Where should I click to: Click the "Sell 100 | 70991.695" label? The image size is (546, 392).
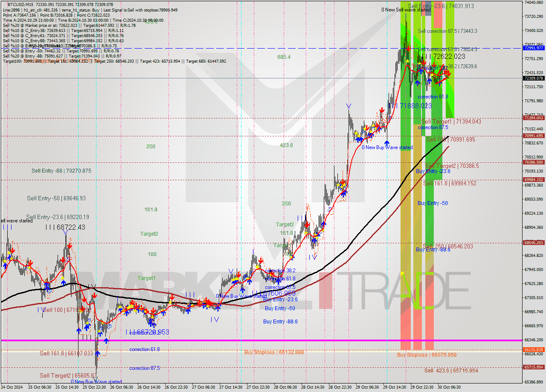click(x=450, y=139)
